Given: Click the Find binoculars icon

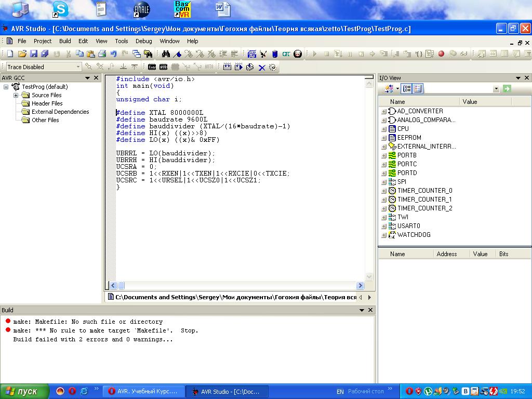Looking at the screenshot, I should pyautogui.click(x=166, y=54).
